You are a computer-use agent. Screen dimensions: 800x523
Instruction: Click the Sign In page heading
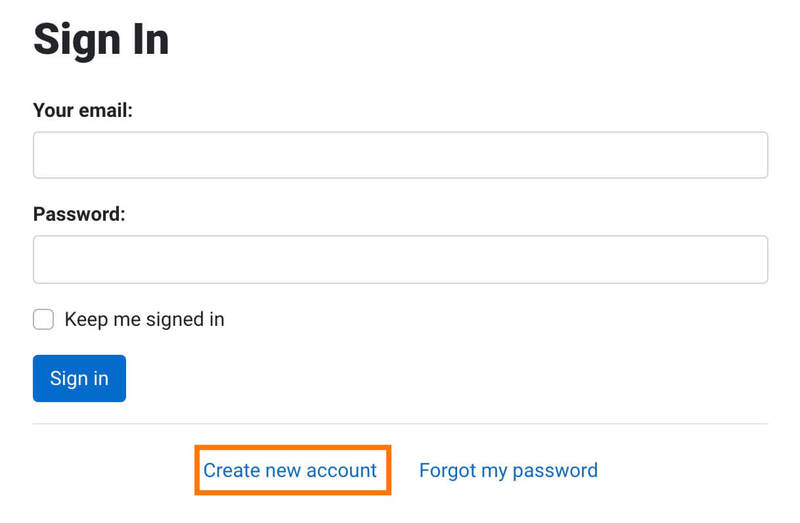[101, 40]
